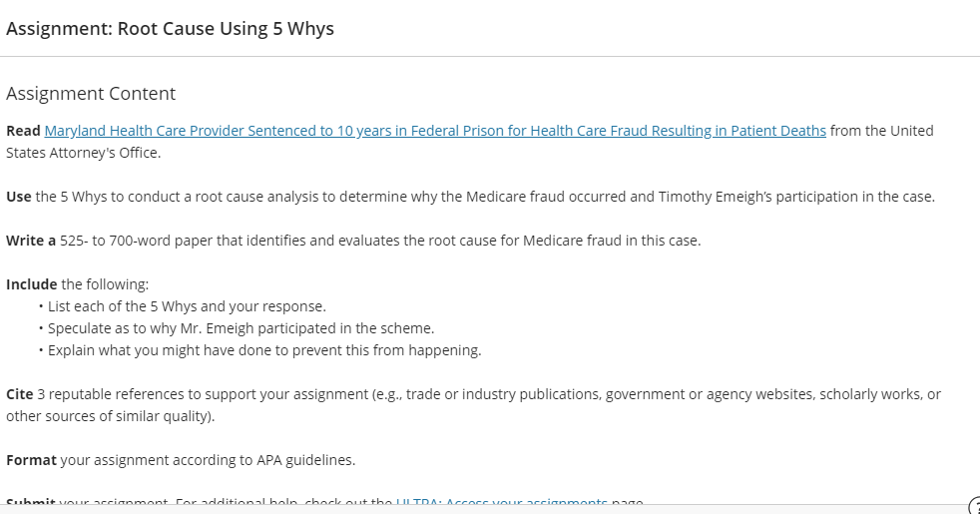Click the text States Attorney's Office
The width and height of the screenshot is (980, 514).
coord(83,153)
